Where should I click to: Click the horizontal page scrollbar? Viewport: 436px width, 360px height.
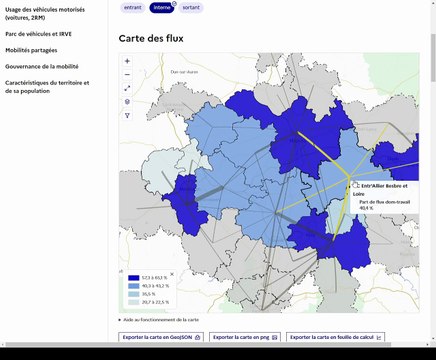coord(197,344)
